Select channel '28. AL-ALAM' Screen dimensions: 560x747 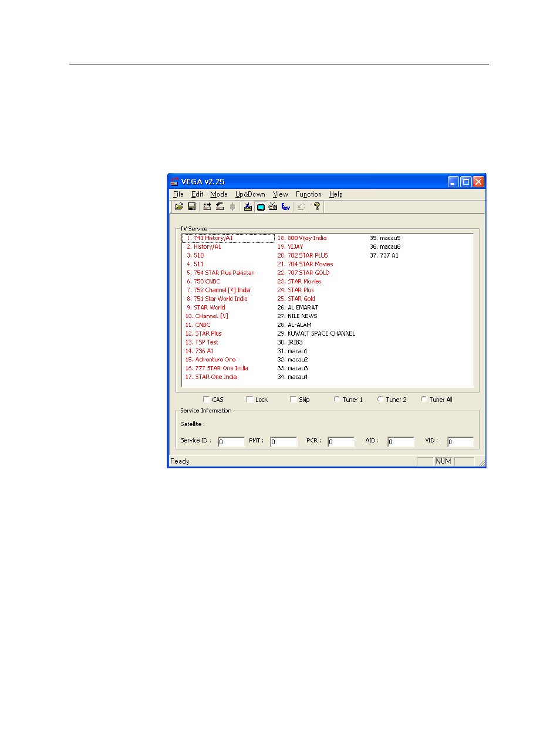295,325
